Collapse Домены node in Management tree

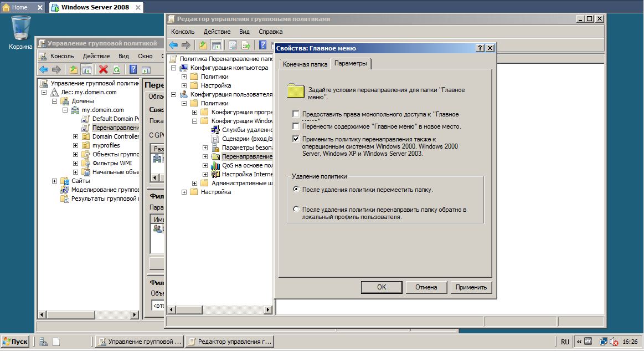tap(54, 101)
